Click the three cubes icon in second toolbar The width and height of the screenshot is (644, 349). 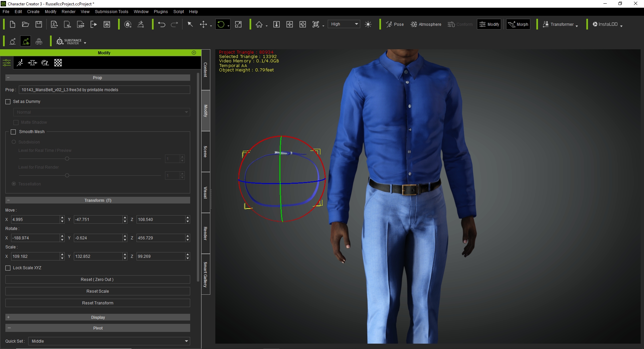coord(39,42)
